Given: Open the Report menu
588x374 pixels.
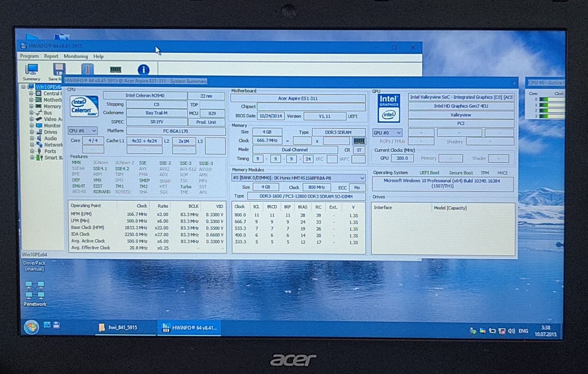Looking at the screenshot, I should [51, 56].
